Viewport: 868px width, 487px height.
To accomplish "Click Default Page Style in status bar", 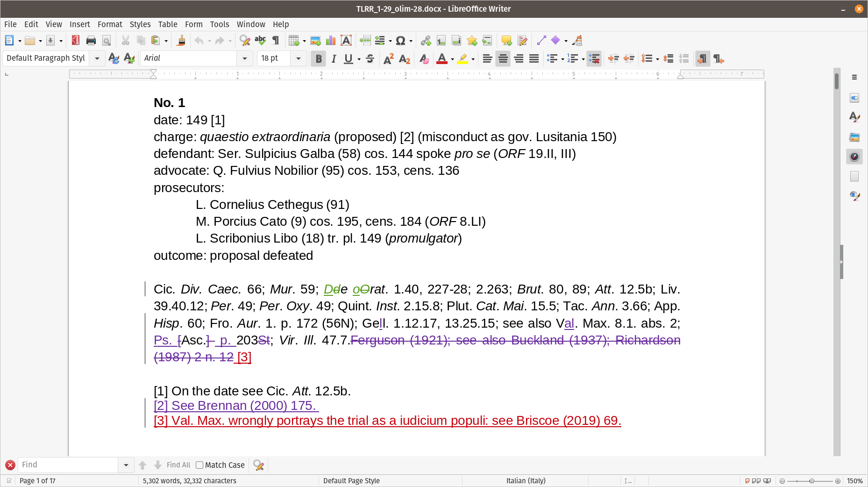I will tap(351, 481).
